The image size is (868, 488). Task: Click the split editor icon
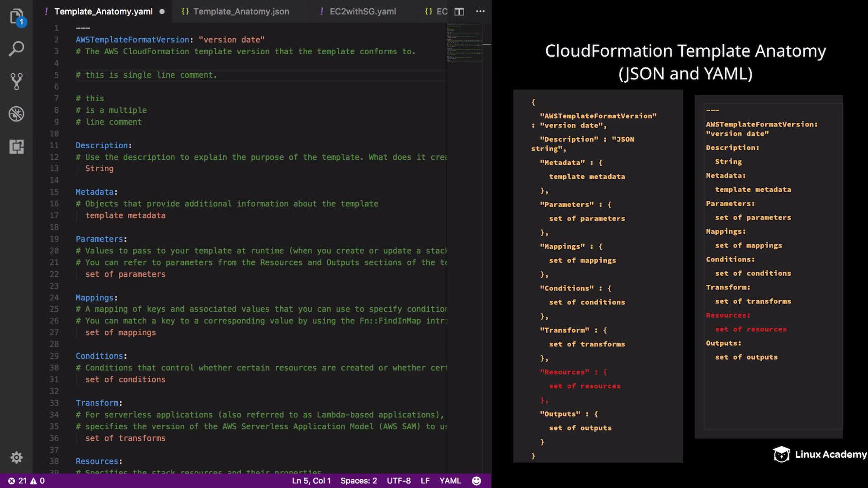(x=459, y=11)
